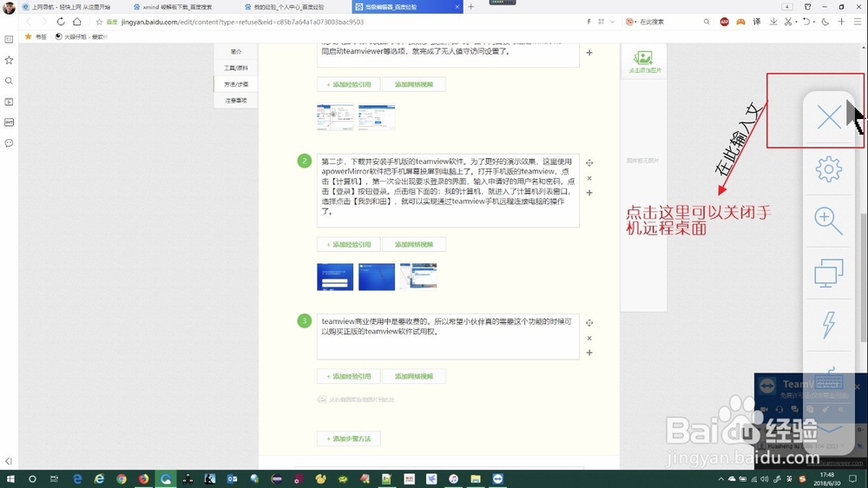Open the video player icon in left sidebar

9,102
